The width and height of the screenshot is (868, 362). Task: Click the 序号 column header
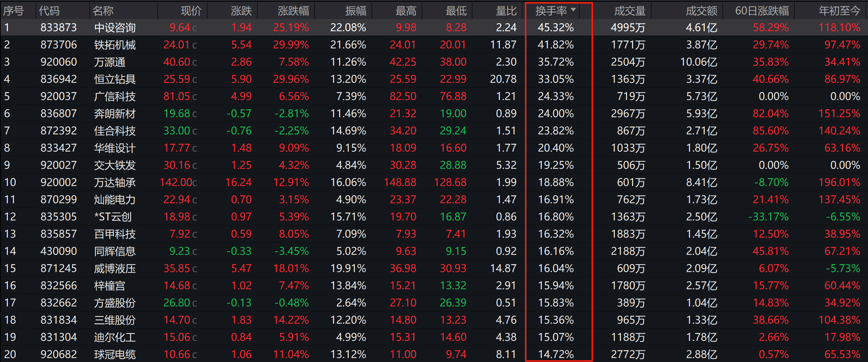pyautogui.click(x=14, y=11)
